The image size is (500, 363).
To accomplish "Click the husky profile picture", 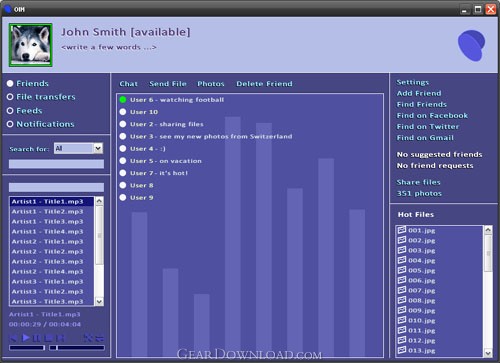I will pos(31,45).
